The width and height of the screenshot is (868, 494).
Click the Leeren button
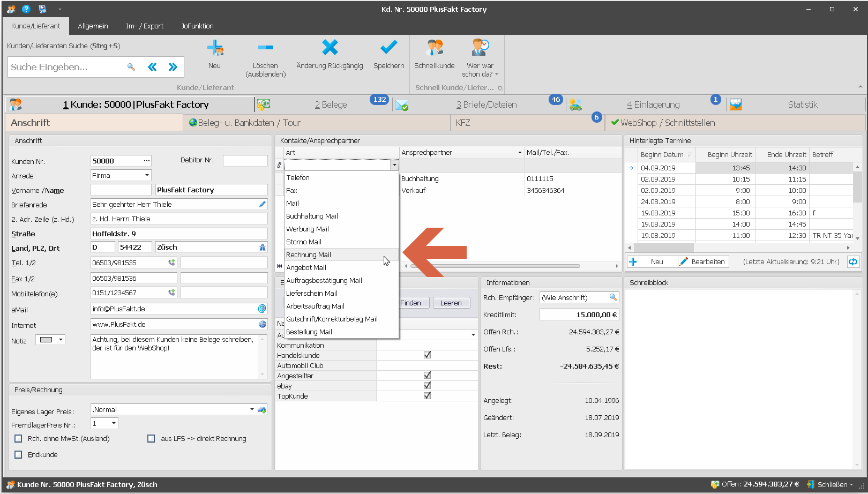pyautogui.click(x=451, y=303)
